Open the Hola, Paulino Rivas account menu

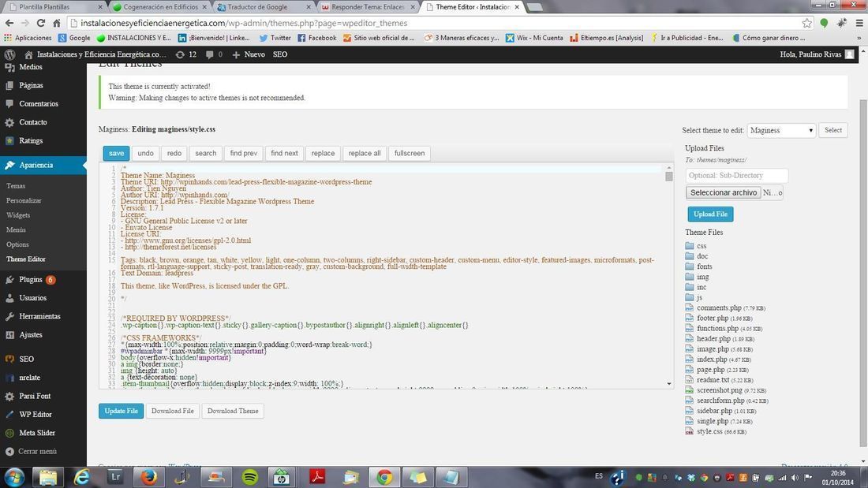[817, 54]
